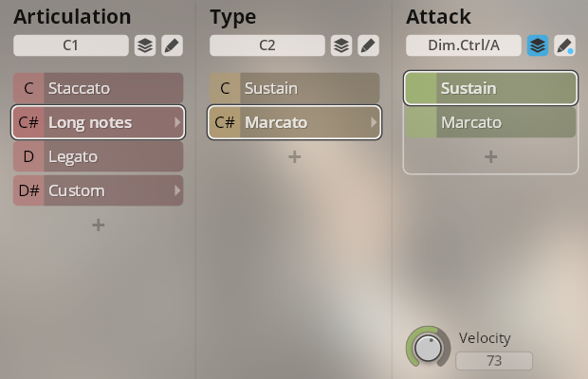
Task: Click the Dim.Ctrl/A controller field
Action: click(x=464, y=45)
